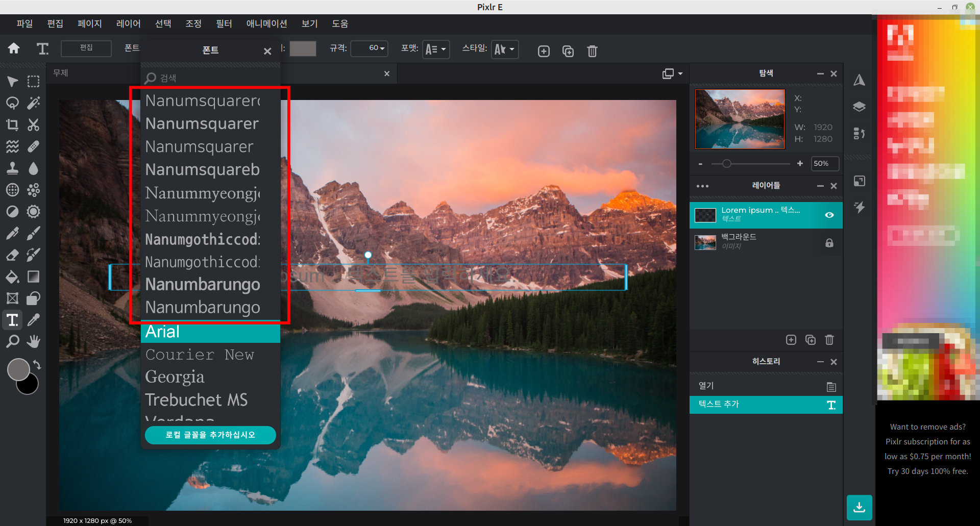The width and height of the screenshot is (980, 526).
Task: Select the Clone stamp tool
Action: click(x=12, y=168)
